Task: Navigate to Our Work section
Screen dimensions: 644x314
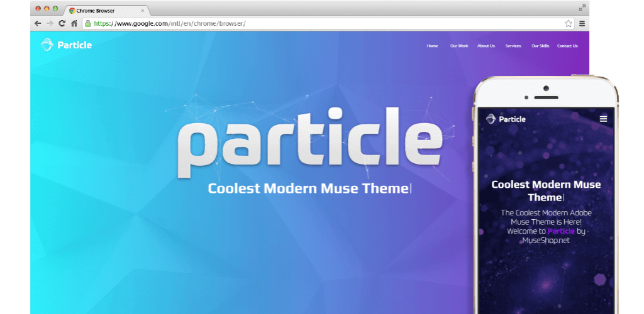Action: [x=459, y=46]
